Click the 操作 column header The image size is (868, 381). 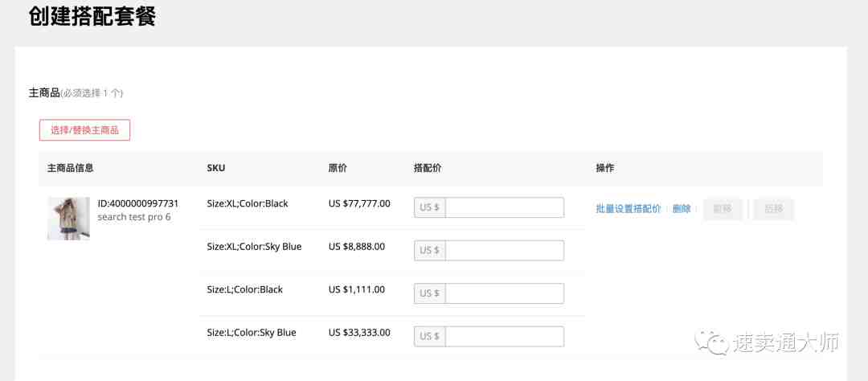[604, 168]
